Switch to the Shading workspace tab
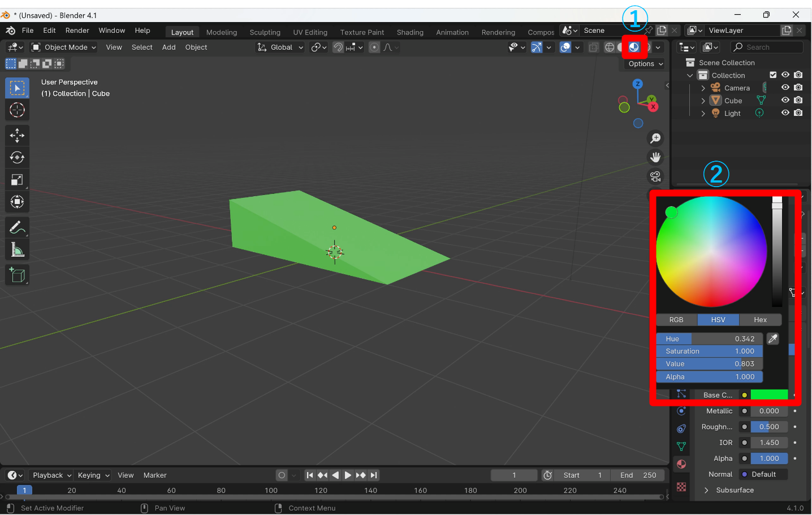 pyautogui.click(x=410, y=32)
